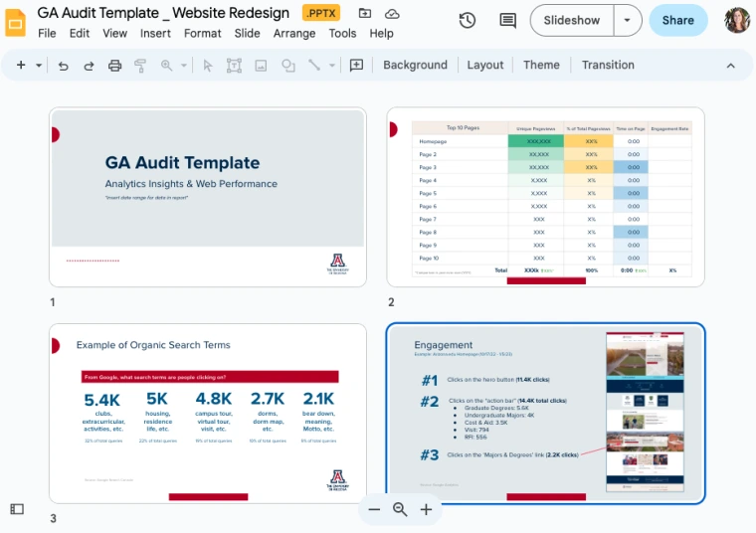Open the Slide menu
Viewport: 756px width, 533px height.
[247, 33]
